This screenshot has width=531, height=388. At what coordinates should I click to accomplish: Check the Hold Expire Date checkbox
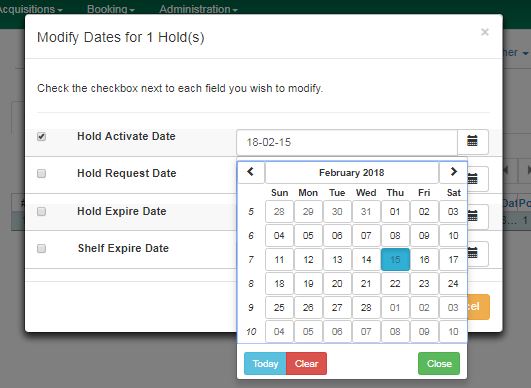[x=41, y=212]
